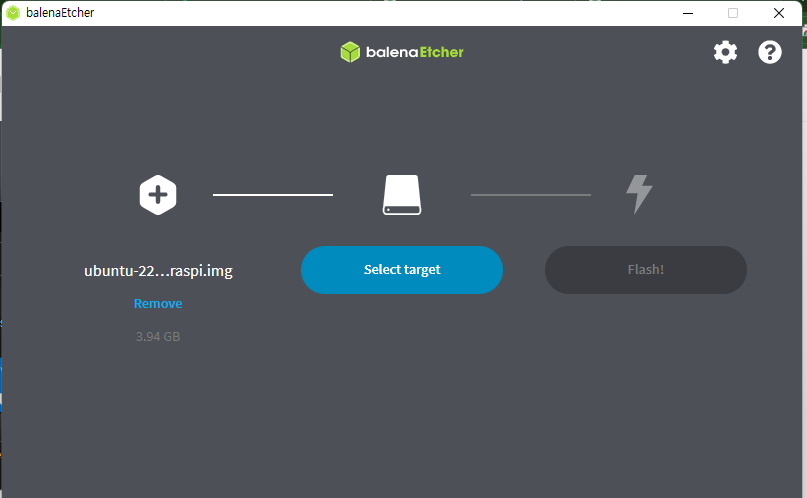Click the drive target icon
Viewport: 807px width, 498px height.
[402, 195]
